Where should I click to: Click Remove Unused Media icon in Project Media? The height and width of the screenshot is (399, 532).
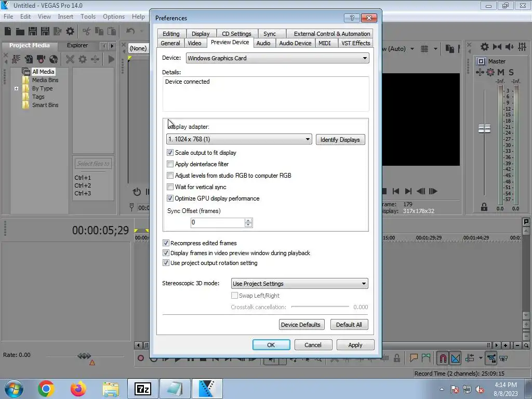coord(16,59)
